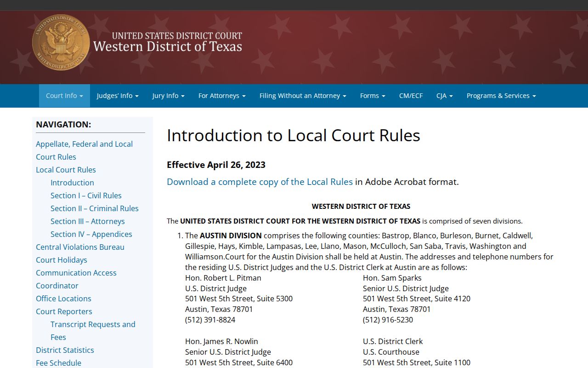Select the 'NAVIGATION:' sidebar heading

pyautogui.click(x=63, y=124)
